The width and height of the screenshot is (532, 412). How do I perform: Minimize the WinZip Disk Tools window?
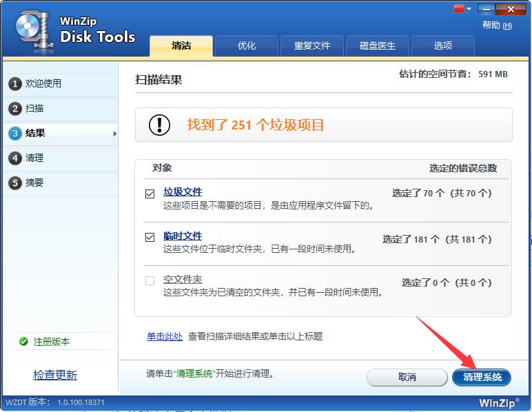486,9
